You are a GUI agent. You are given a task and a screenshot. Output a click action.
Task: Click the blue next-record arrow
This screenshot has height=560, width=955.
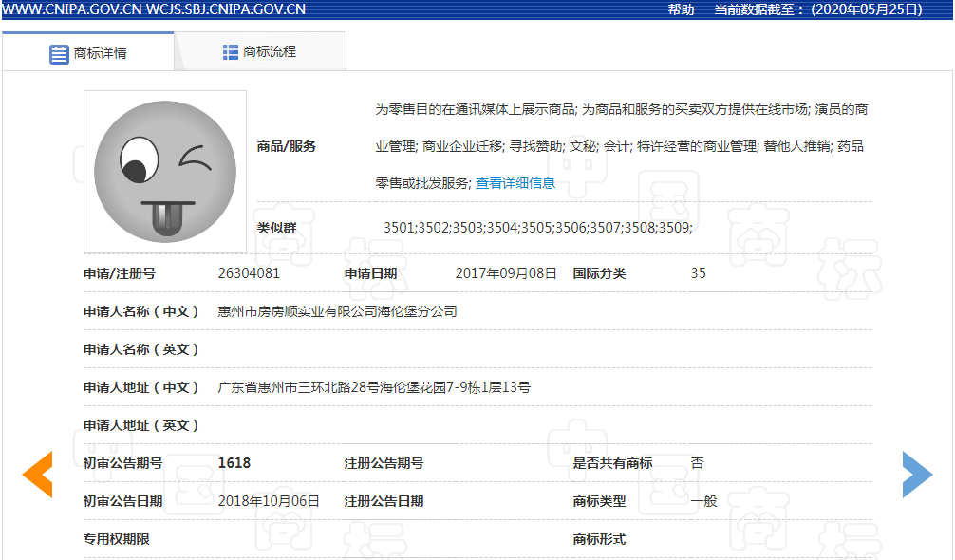[917, 475]
